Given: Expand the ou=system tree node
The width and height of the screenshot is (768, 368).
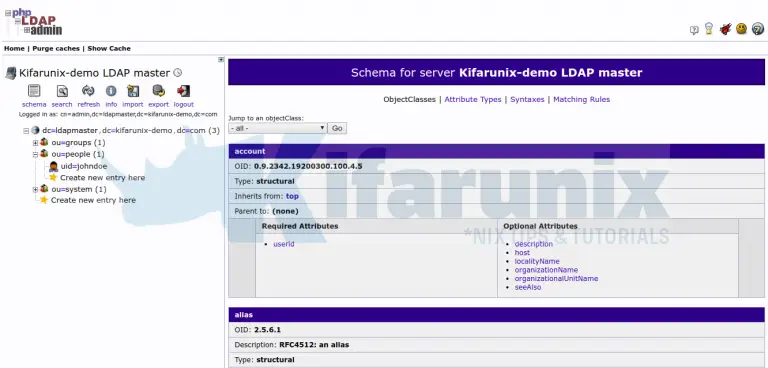Looking at the screenshot, I should click(35, 190).
